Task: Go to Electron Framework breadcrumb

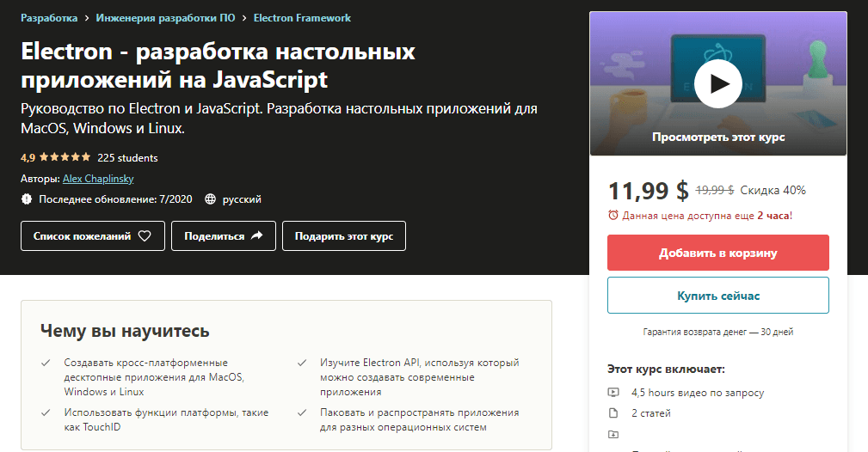Action: tap(302, 18)
